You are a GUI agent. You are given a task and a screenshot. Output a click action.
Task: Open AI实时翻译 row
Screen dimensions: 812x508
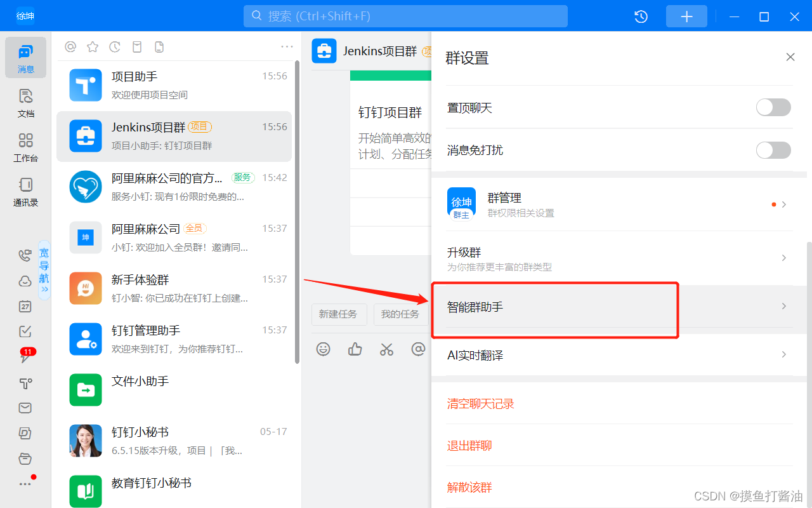tap(620, 355)
